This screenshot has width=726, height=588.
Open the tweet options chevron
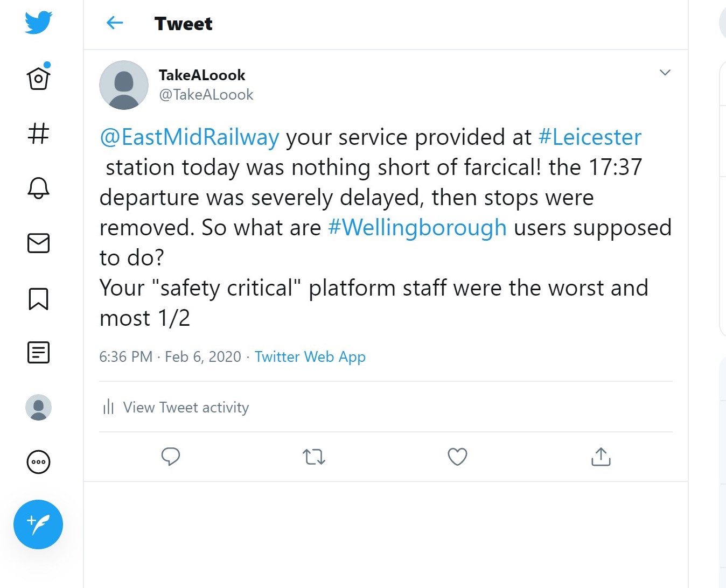click(x=665, y=73)
